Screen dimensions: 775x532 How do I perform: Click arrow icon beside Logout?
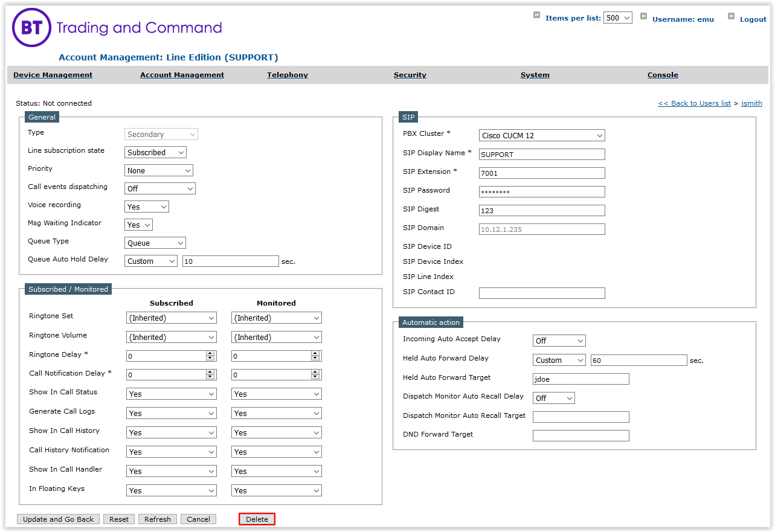(731, 16)
